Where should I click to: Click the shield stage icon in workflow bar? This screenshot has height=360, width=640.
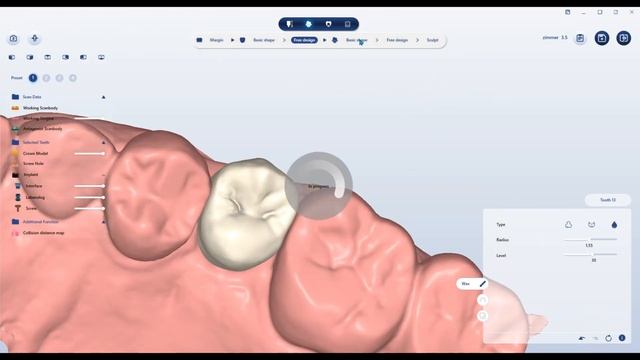click(x=242, y=40)
